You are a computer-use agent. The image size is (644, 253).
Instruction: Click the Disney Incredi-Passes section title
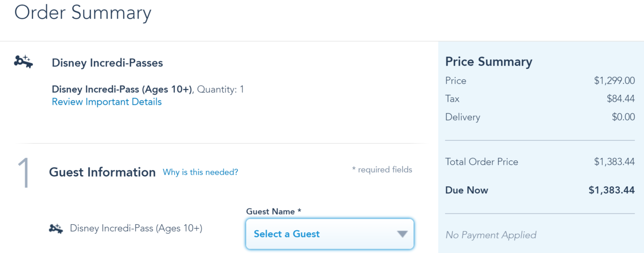click(x=107, y=63)
